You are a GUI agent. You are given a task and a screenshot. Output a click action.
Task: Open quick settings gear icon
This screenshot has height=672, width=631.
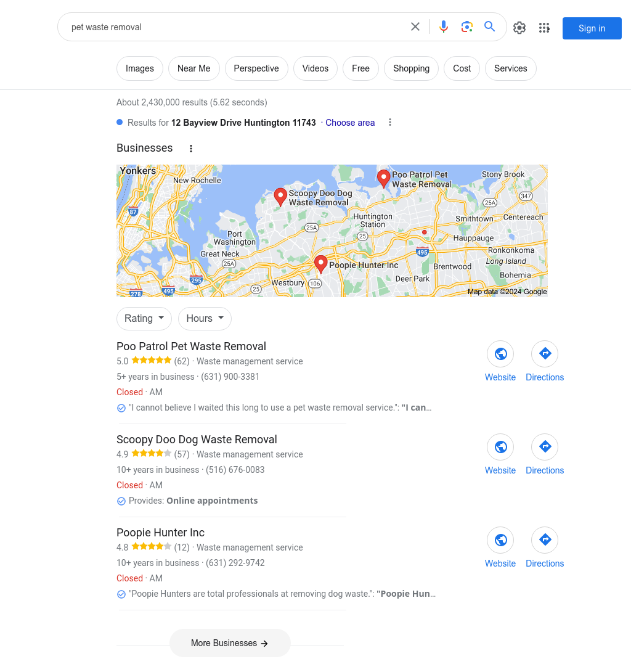[519, 28]
